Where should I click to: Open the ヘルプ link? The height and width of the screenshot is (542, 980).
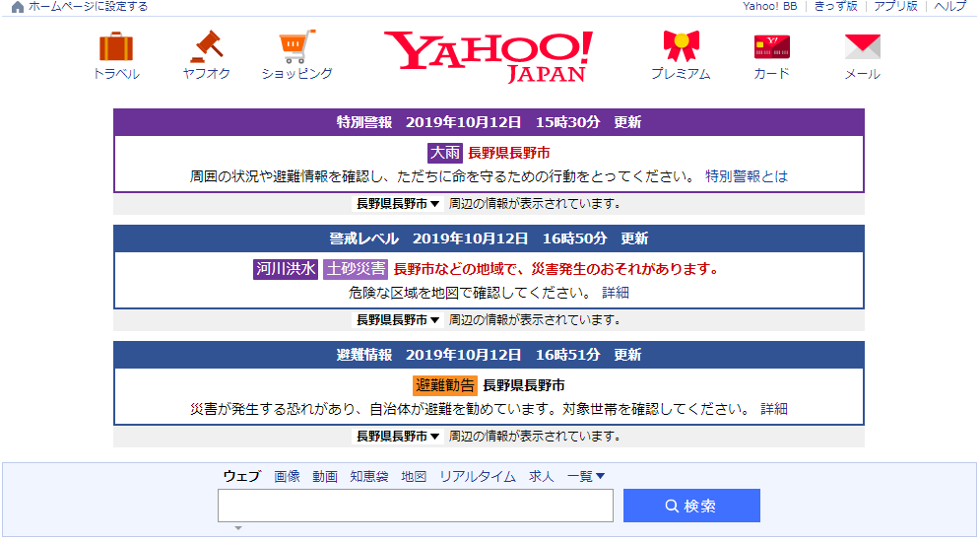(950, 6)
